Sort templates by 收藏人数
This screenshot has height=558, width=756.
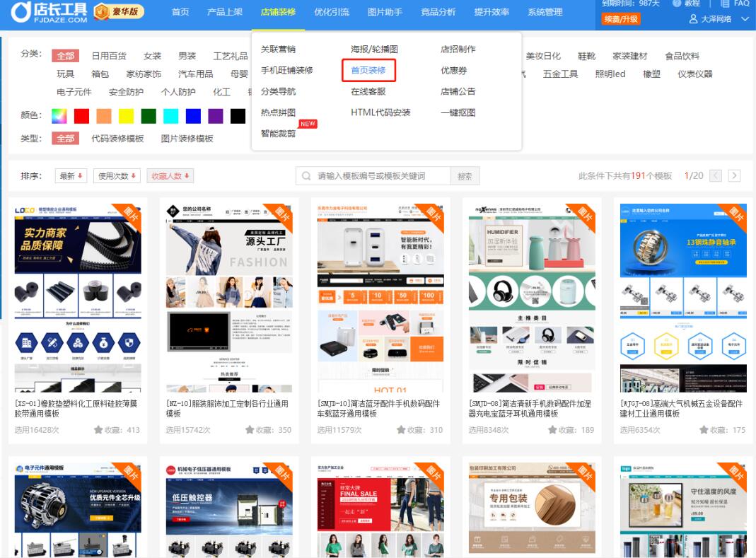pyautogui.click(x=170, y=176)
